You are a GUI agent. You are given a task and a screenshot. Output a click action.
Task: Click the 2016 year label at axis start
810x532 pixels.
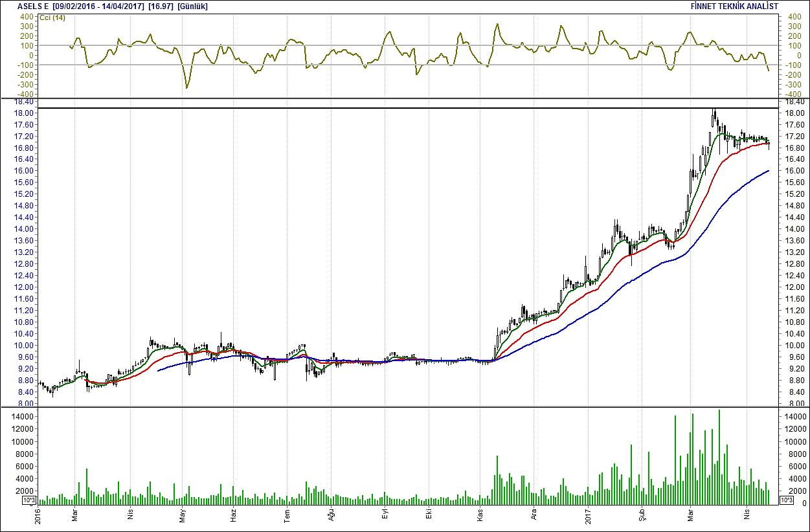point(39,516)
